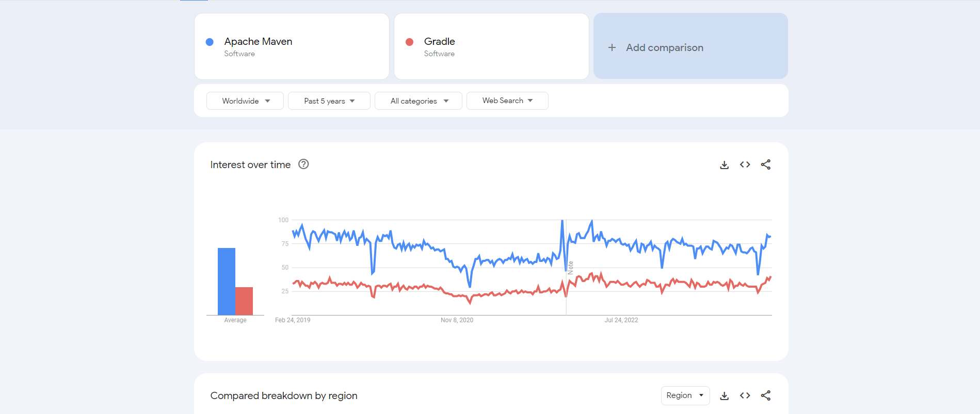Screen dimensions: 980x414
Task: Share the Interest over time chart
Action: (x=766, y=164)
